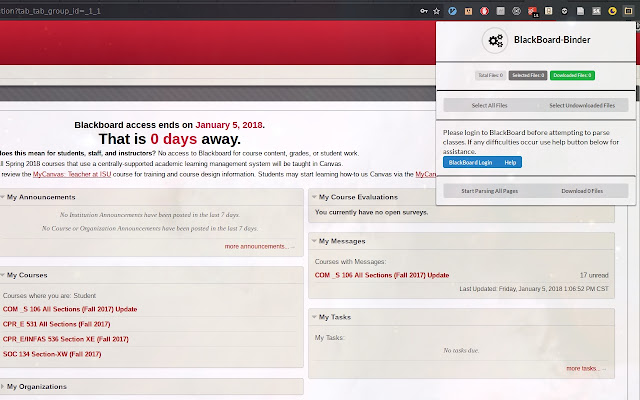Collapse the My Messages module

point(314,241)
